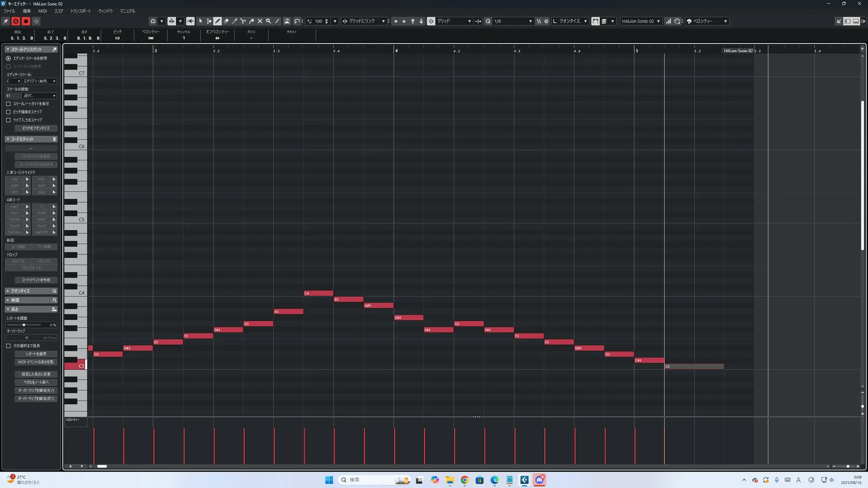Enable スケールノートガイドを表示 checkbox
This screenshot has width=868, height=488.
[x=8, y=104]
